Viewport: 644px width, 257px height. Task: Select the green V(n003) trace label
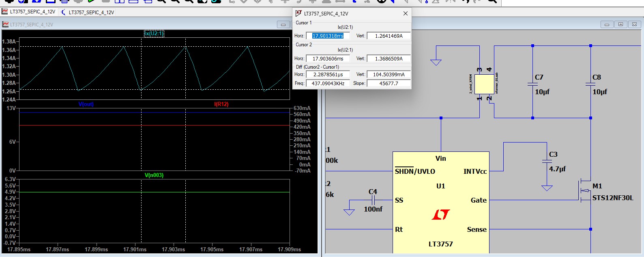[x=154, y=175]
